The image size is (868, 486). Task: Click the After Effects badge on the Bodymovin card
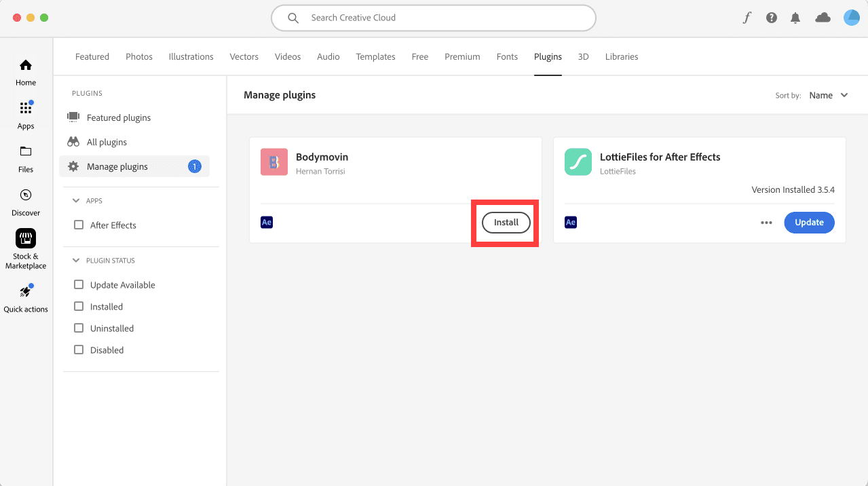[x=267, y=222]
